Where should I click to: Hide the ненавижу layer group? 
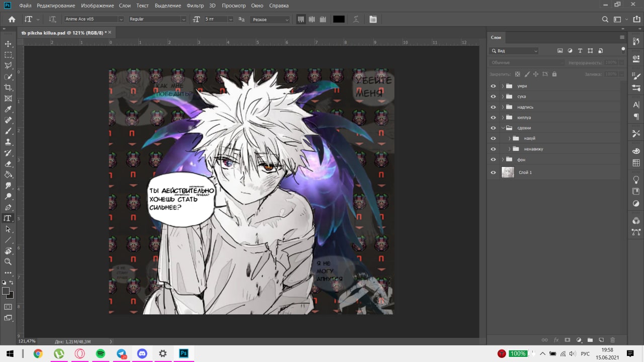(493, 149)
